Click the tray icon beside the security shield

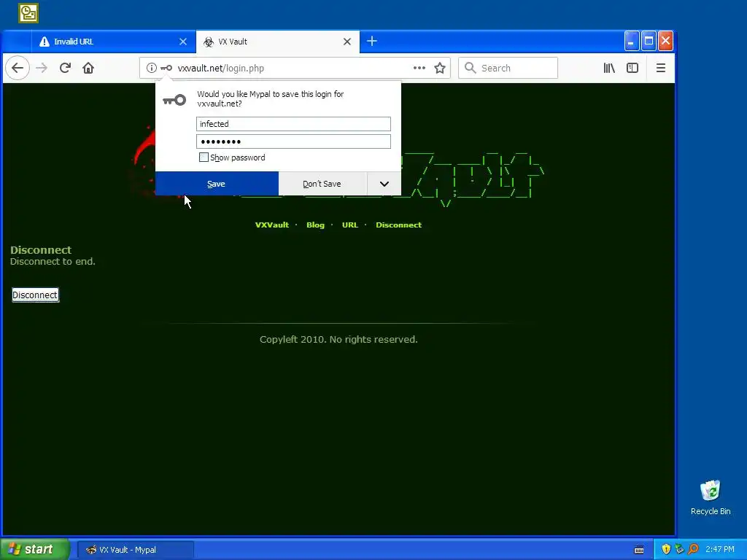click(680, 549)
